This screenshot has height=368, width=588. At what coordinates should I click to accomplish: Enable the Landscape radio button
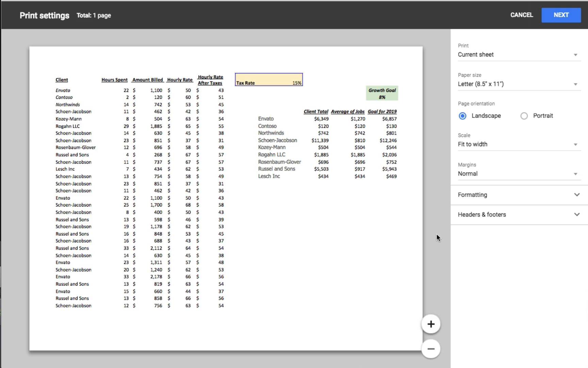(462, 116)
